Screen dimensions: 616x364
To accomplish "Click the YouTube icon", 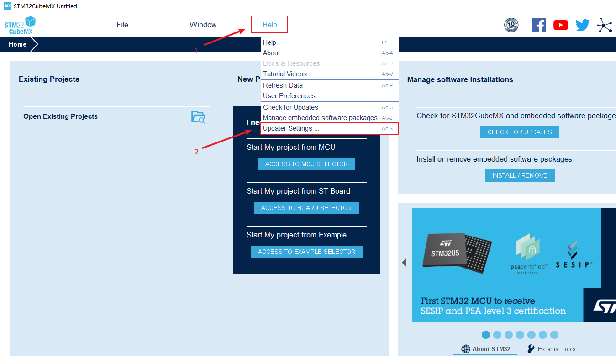I will (x=560, y=25).
